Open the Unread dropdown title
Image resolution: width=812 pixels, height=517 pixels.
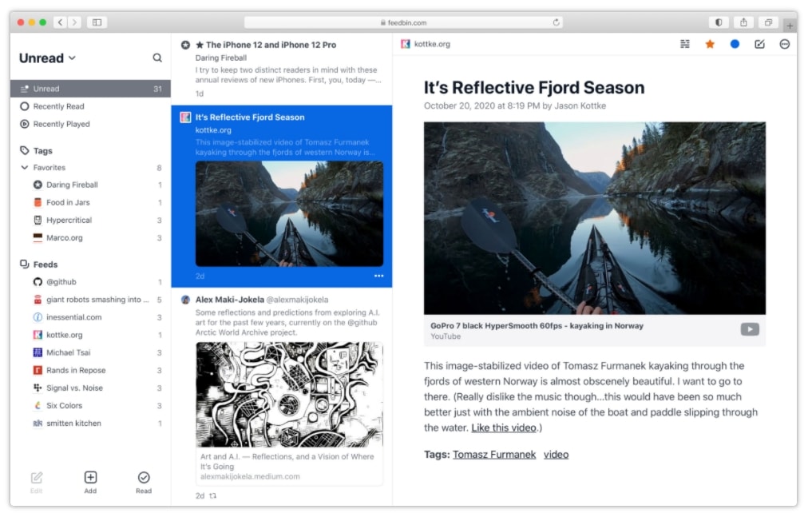[47, 58]
